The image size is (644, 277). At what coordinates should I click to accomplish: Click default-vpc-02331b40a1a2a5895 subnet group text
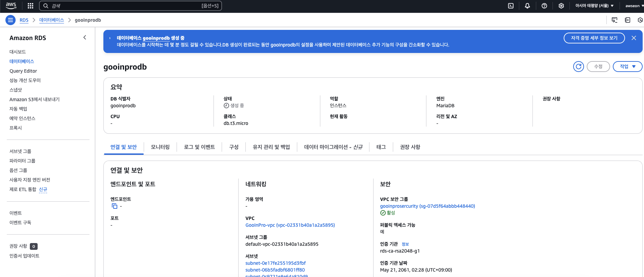click(282, 244)
